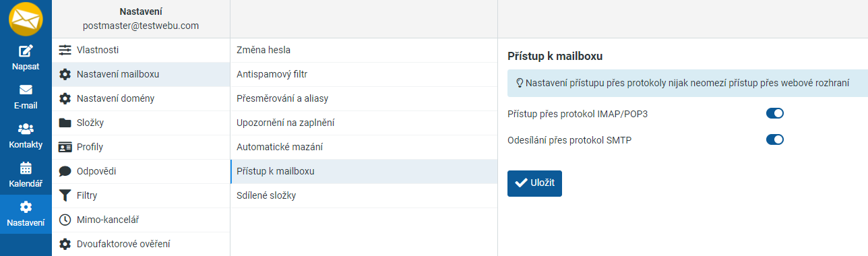Click the Mimo-kancelář clock icon
This screenshot has height=256, width=868.
point(65,220)
